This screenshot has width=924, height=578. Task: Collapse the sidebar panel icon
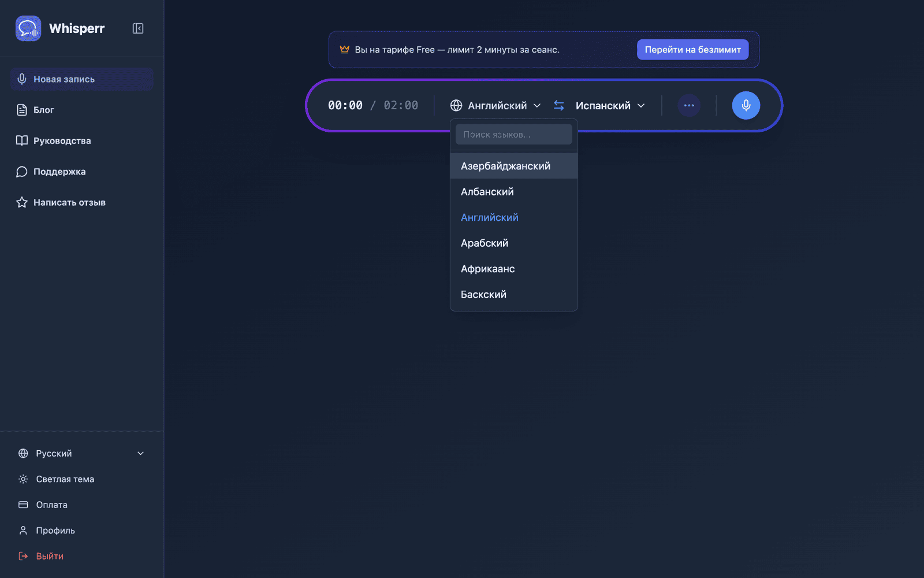click(138, 28)
